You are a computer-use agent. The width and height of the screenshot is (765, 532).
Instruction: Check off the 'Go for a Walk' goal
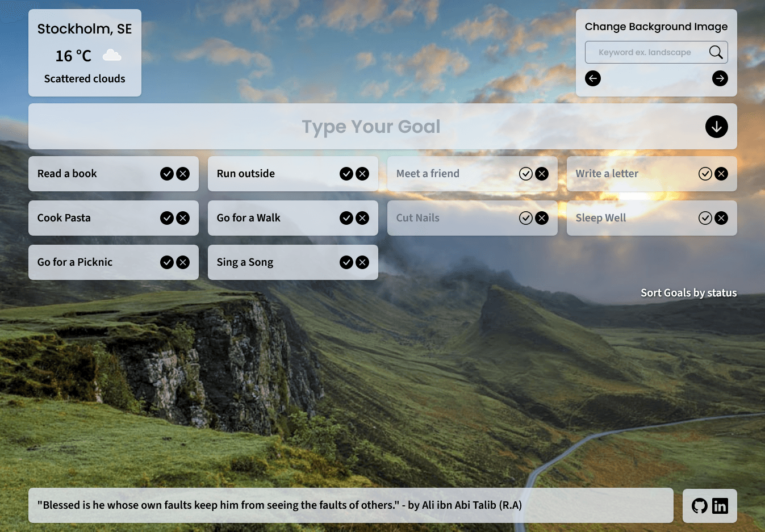(x=346, y=218)
